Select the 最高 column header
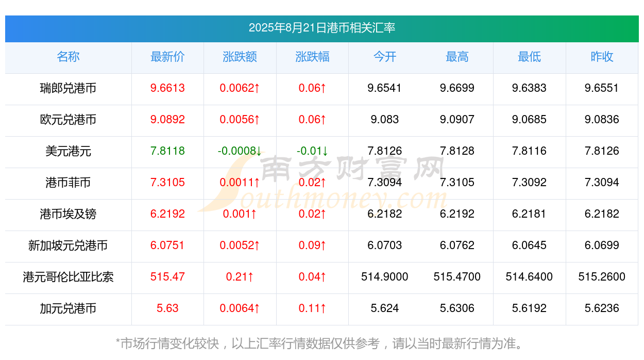Image resolution: width=644 pixels, height=360 pixels. (x=457, y=57)
